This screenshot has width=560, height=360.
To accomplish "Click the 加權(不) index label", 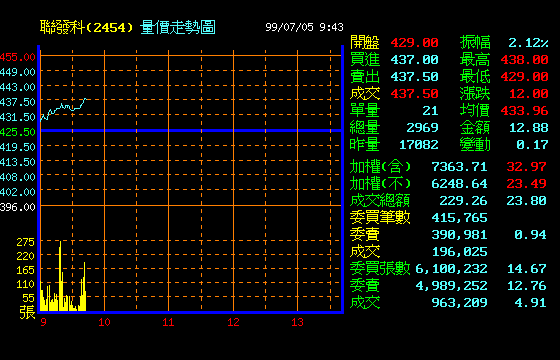I will tap(380, 184).
